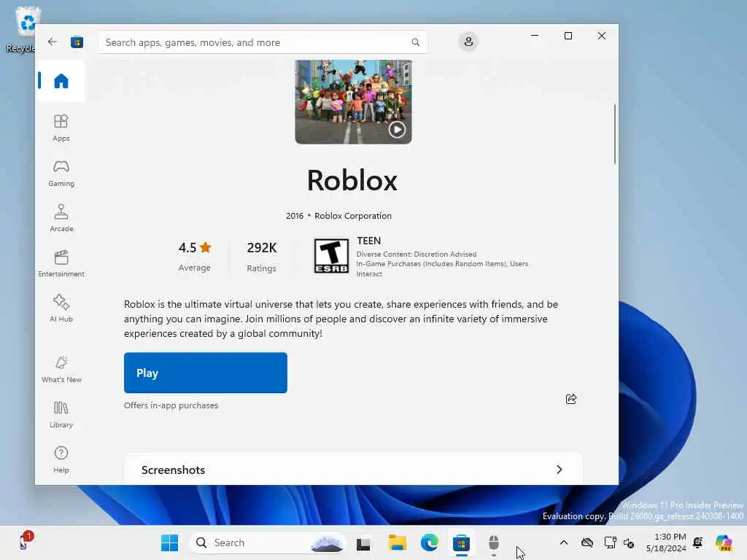Click the Microsoft Store taskbar icon
This screenshot has height=560, width=747.
[461, 542]
